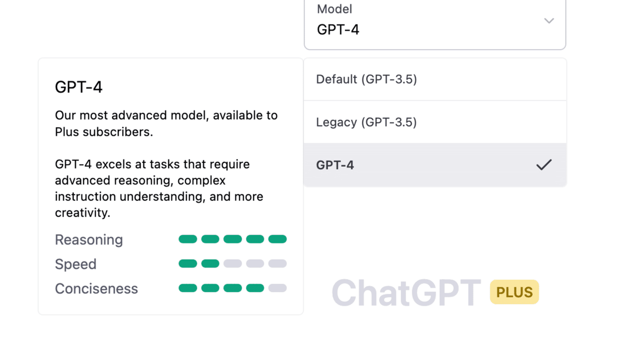The width and height of the screenshot is (644, 337).
Task: Click the selected GPT-4 value in Model box
Action: click(x=338, y=30)
